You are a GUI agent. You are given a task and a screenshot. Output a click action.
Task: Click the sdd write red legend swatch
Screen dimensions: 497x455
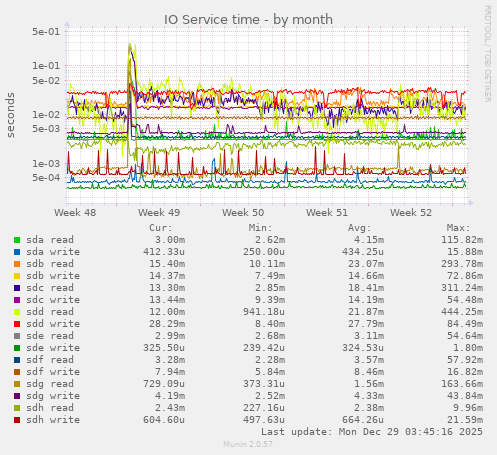click(17, 324)
